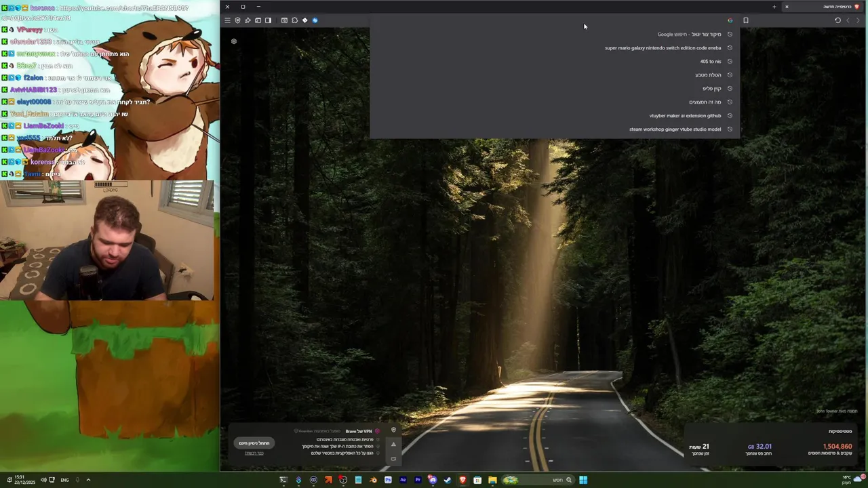Expand the system tray hidden icons chevron
Screen dimensions: 868x488
(88, 480)
